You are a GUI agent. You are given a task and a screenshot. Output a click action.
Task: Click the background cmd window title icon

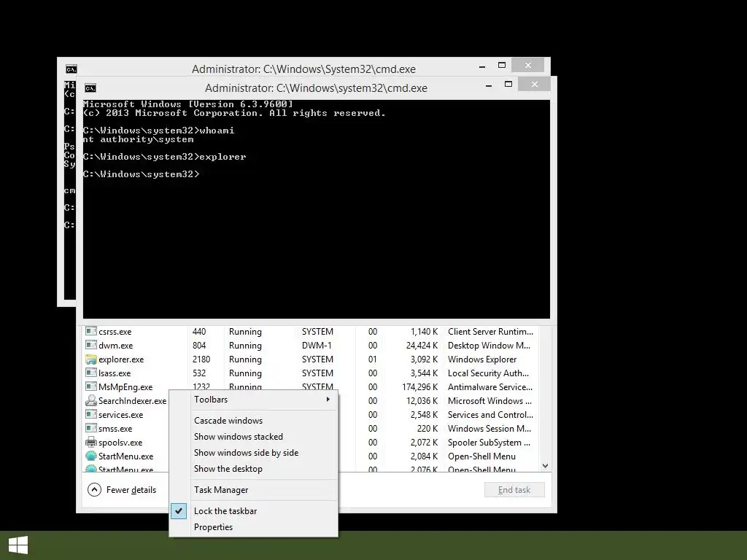click(71, 69)
